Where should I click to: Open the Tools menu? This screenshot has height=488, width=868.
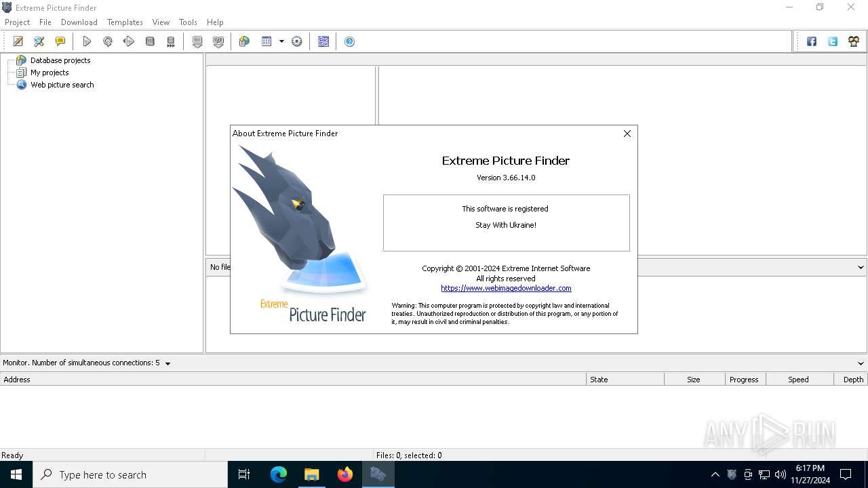tap(188, 22)
